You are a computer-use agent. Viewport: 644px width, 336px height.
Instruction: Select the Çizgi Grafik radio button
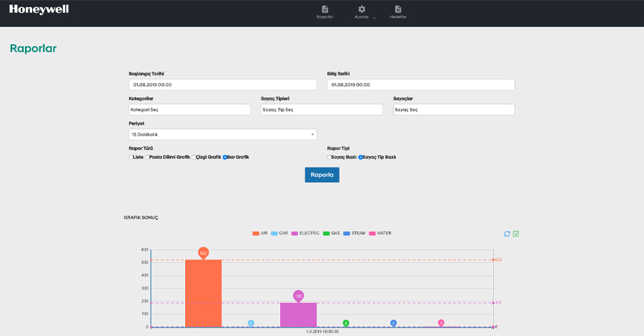[194, 157]
